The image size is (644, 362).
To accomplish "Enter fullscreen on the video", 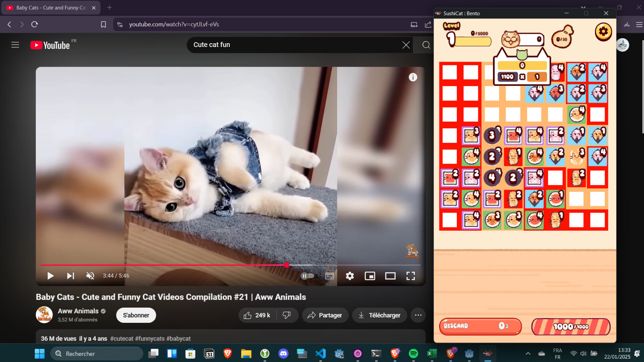I will tap(411, 276).
